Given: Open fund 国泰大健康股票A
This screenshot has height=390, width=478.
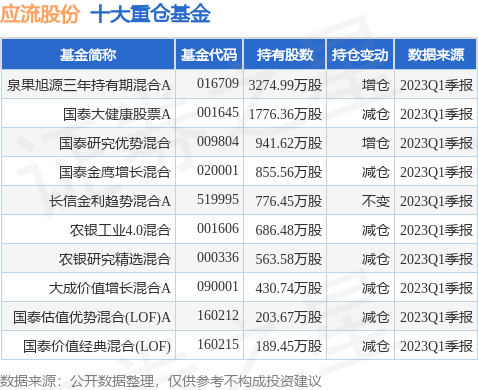Looking at the screenshot, I should [x=117, y=114].
